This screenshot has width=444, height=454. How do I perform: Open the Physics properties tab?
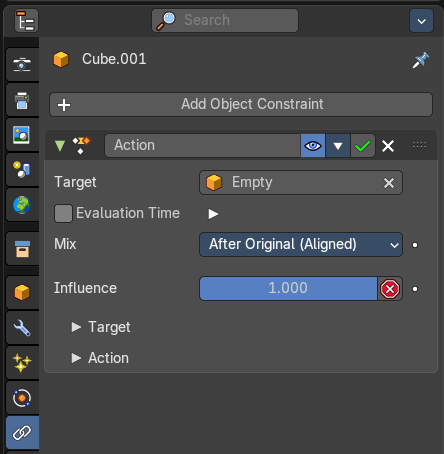tap(22, 398)
